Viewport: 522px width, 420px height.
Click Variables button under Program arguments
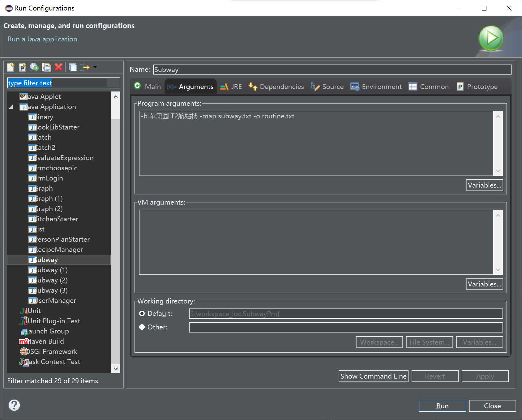pos(484,185)
